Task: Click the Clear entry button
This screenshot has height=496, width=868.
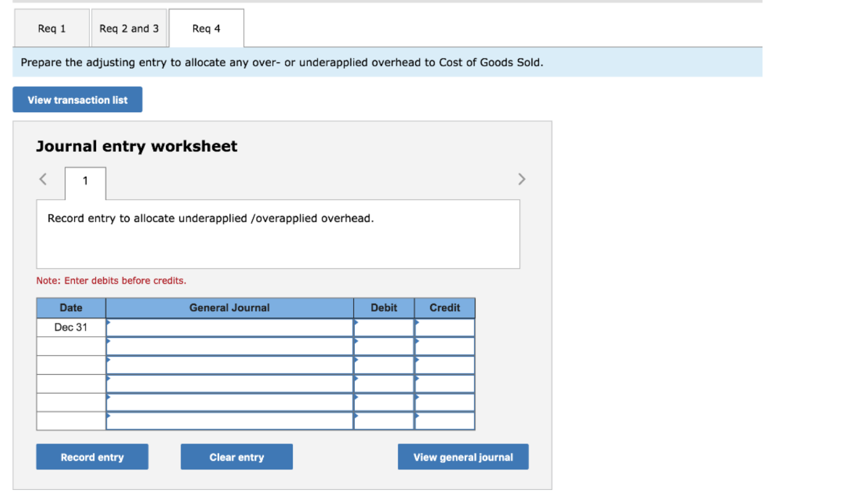Action: pyautogui.click(x=236, y=457)
